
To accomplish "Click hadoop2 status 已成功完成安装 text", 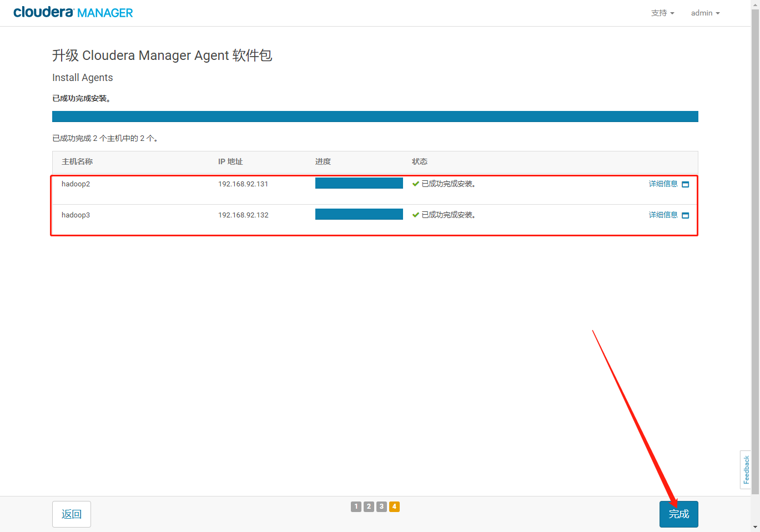I will (449, 184).
